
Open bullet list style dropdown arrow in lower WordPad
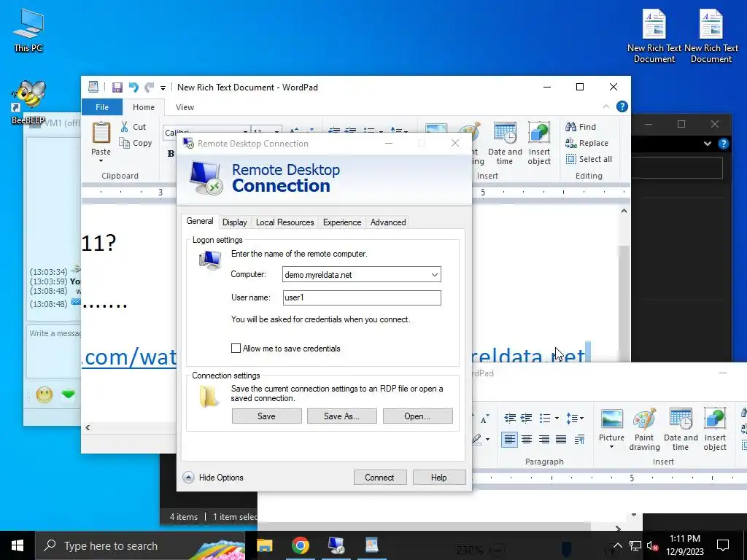(557, 418)
